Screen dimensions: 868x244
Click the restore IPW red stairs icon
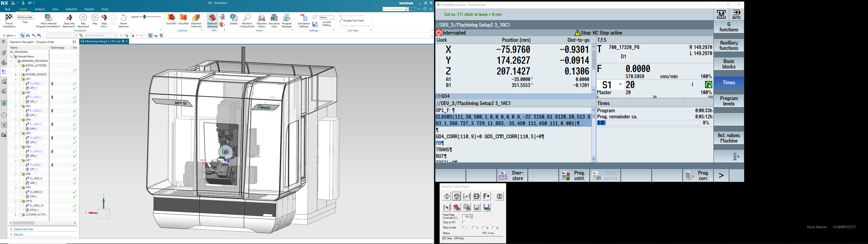pos(457,207)
